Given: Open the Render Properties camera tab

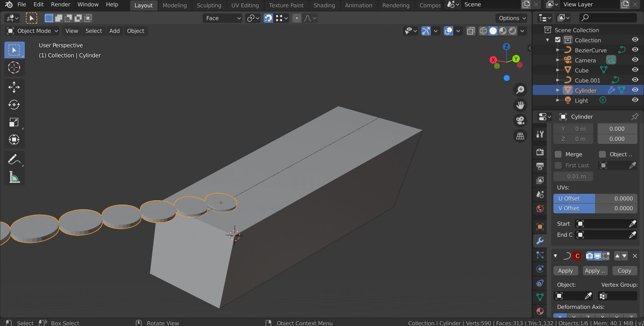Looking at the screenshot, I should pos(540,152).
